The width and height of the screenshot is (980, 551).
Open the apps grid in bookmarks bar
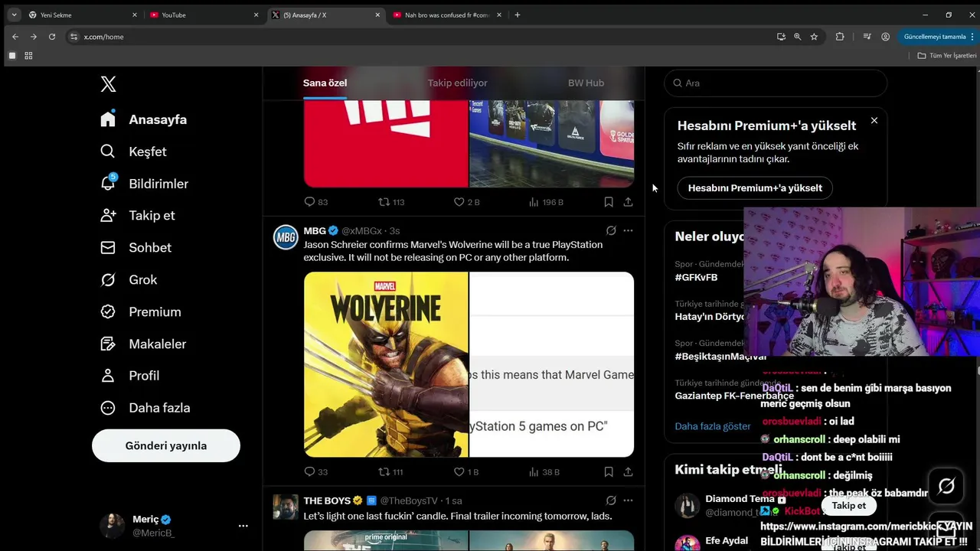[28, 56]
